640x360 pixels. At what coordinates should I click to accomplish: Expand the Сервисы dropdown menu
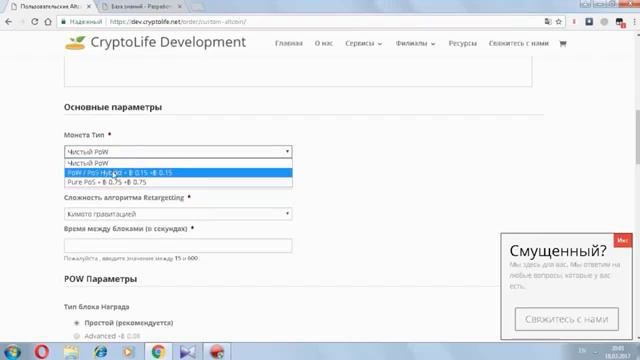[x=363, y=43]
